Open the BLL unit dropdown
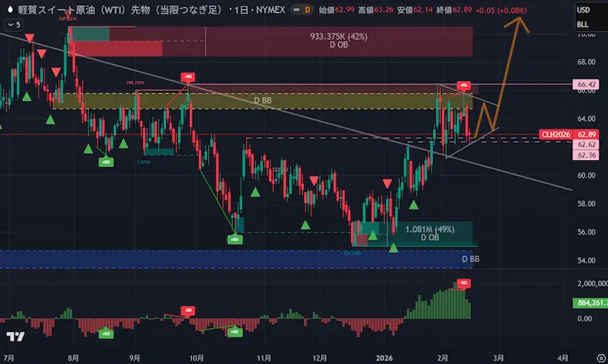Viewport: 608px width, 364px height. pyautogui.click(x=581, y=25)
